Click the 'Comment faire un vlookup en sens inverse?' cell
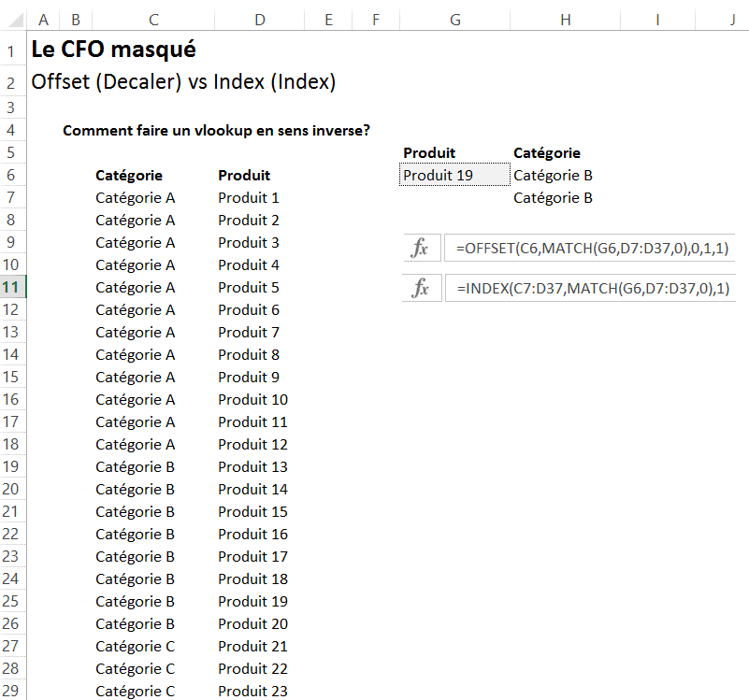Image resolution: width=749 pixels, height=700 pixels. [216, 131]
